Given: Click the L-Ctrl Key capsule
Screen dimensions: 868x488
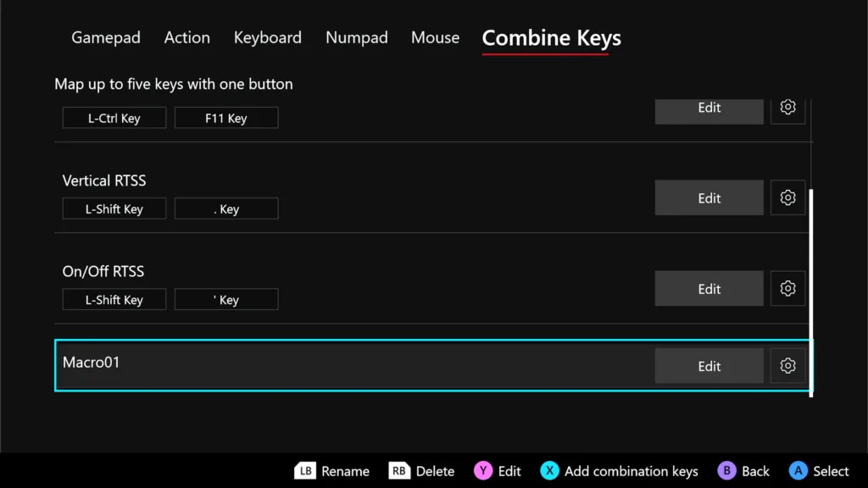Looking at the screenshot, I should point(114,117).
